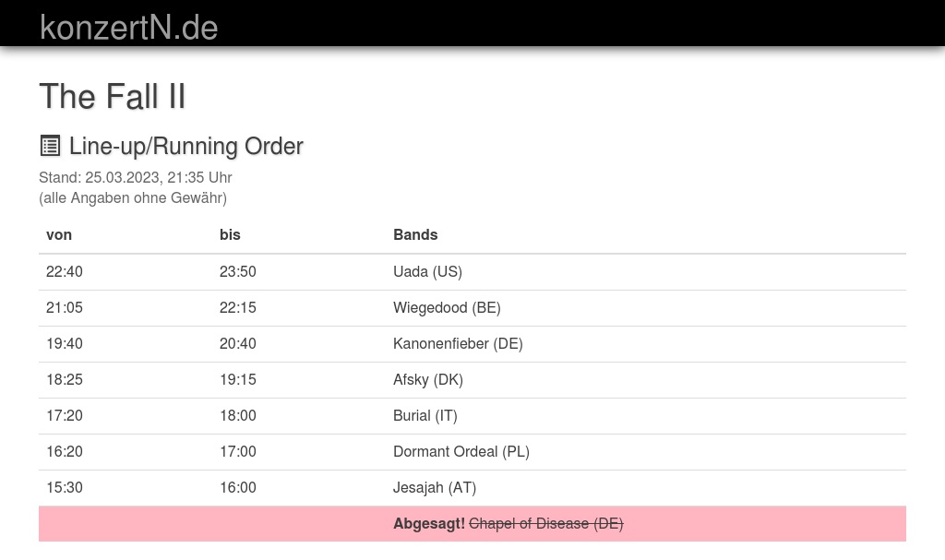The width and height of the screenshot is (945, 560).
Task: Click the Afsky (DK) band row
Action: coord(428,379)
